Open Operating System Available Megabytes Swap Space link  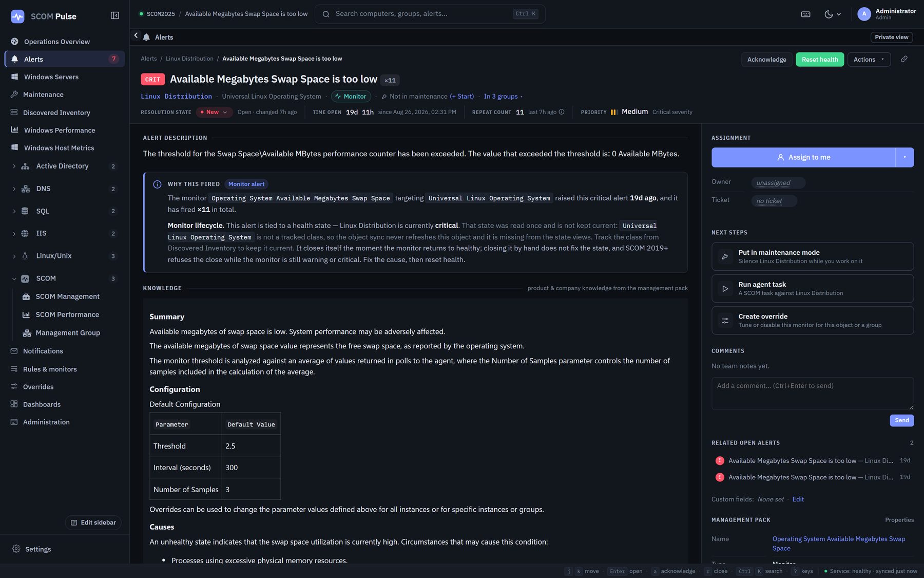click(x=838, y=544)
